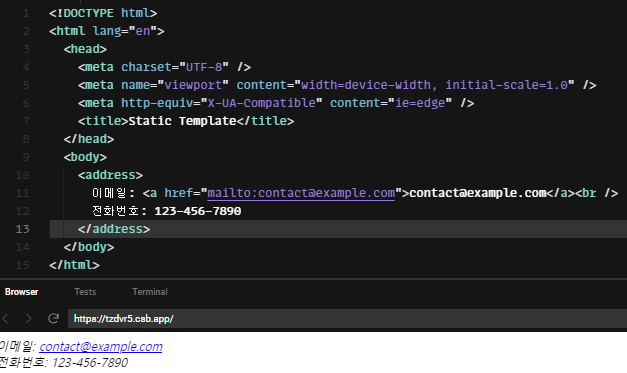Click the browser back arrow icon
The image size is (627, 373).
click(x=6, y=318)
